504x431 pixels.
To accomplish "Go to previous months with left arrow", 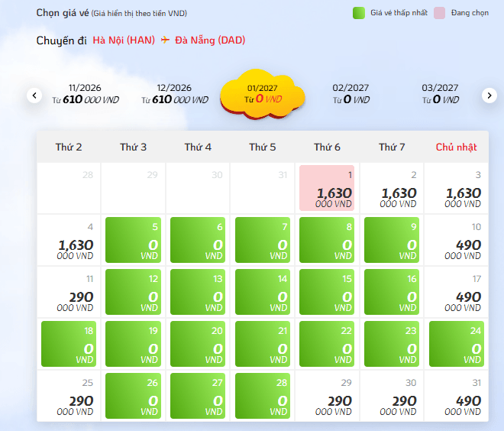I will pyautogui.click(x=34, y=96).
